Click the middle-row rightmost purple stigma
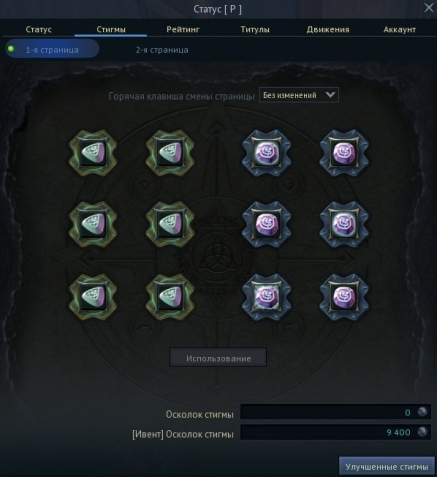The width and height of the screenshot is (437, 477). [344, 224]
